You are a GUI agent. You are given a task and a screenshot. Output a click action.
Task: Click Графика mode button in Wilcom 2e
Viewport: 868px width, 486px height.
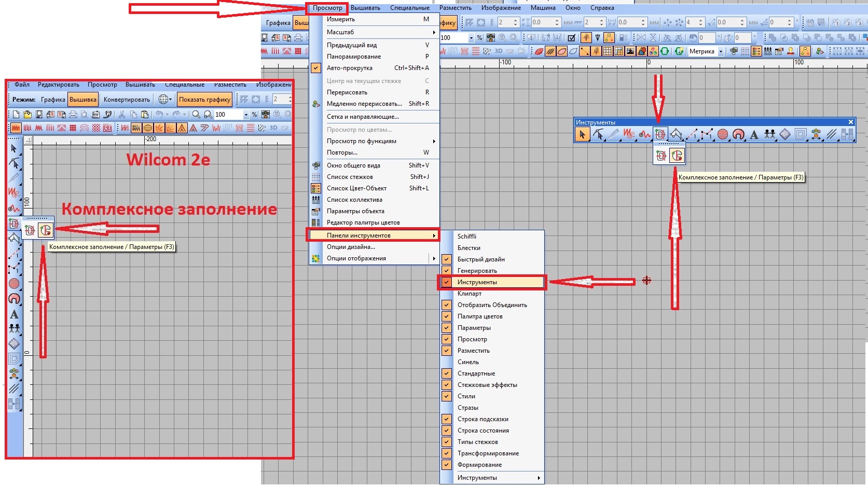tap(53, 100)
